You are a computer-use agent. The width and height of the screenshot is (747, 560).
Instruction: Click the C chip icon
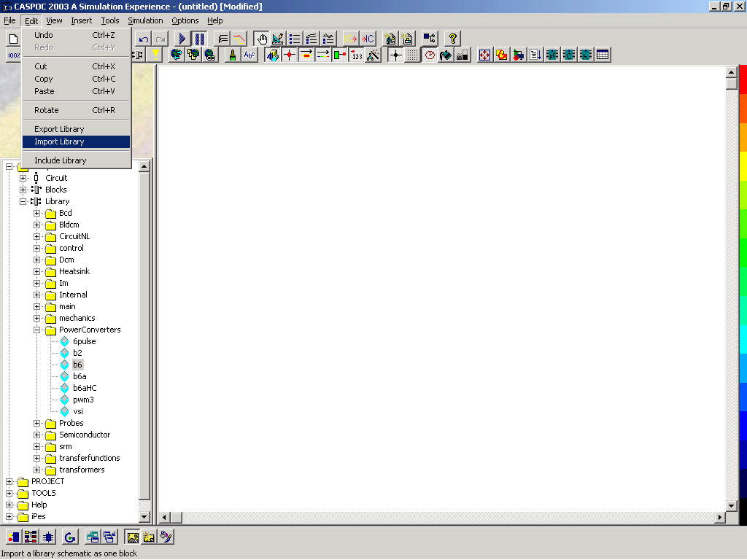pyautogui.click(x=569, y=55)
